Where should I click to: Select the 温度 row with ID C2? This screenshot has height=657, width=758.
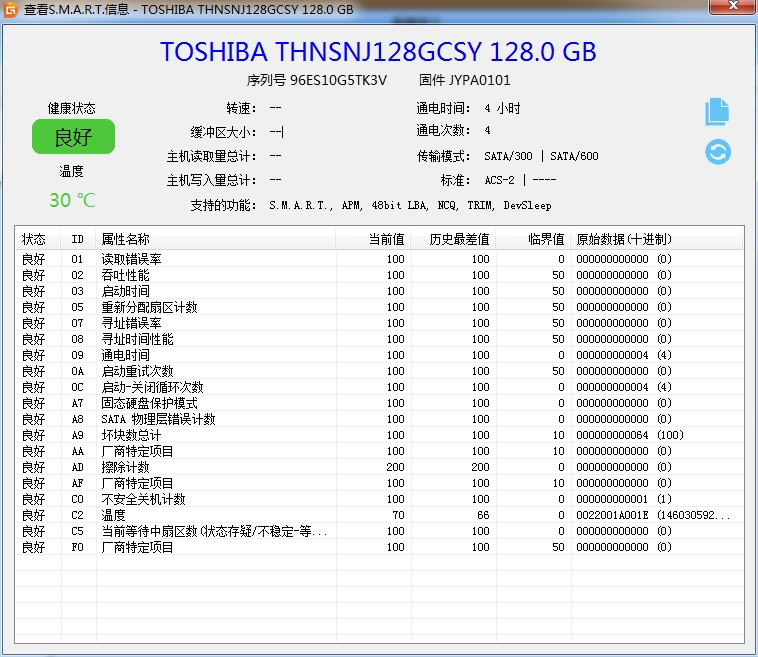tap(379, 515)
